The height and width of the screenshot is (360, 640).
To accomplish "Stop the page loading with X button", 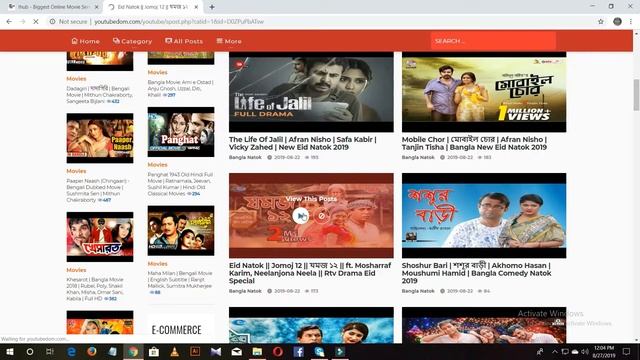I will [36, 22].
